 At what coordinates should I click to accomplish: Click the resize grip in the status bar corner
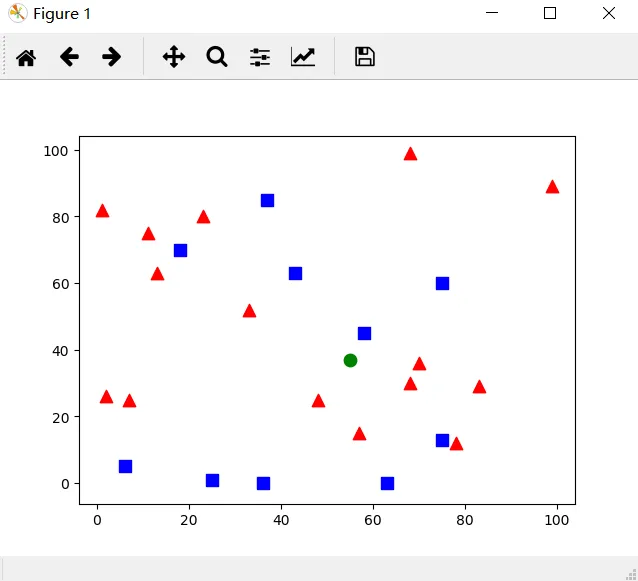[x=631, y=574]
